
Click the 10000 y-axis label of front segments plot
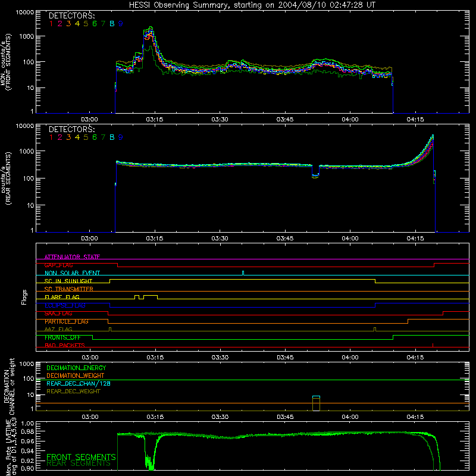tap(25, 12)
